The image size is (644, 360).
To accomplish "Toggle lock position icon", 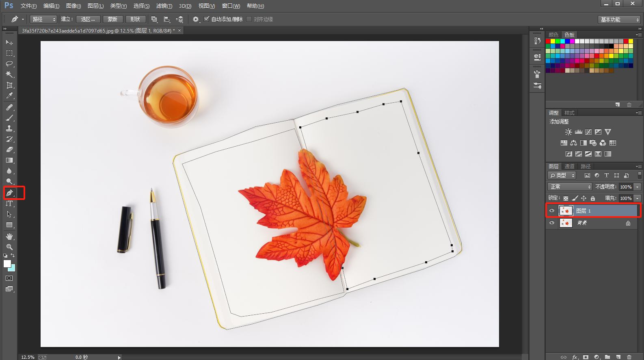I will point(583,198).
